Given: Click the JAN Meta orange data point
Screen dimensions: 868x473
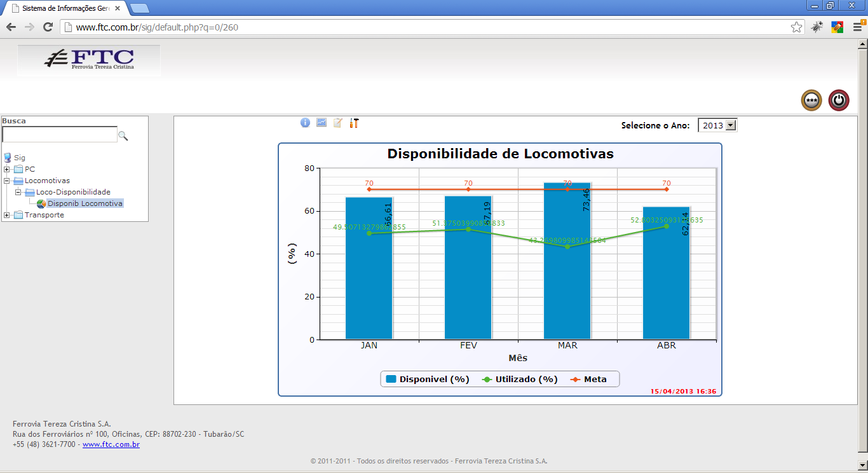Looking at the screenshot, I should point(369,189).
